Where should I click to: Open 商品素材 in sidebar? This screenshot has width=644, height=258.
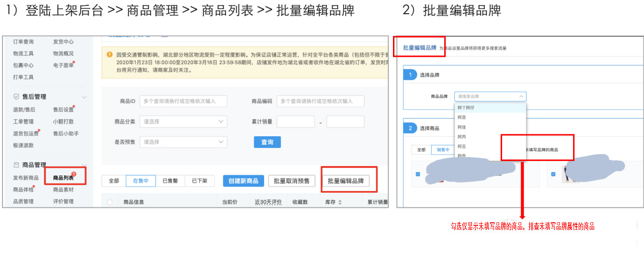point(63,190)
